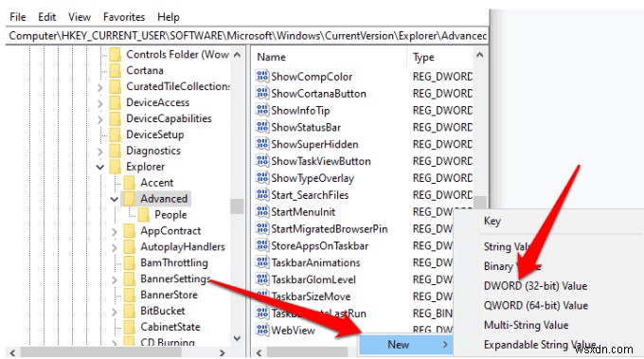This screenshot has height=359, width=644.
Task: Select the DeviceSetup tree item
Action: 154,135
